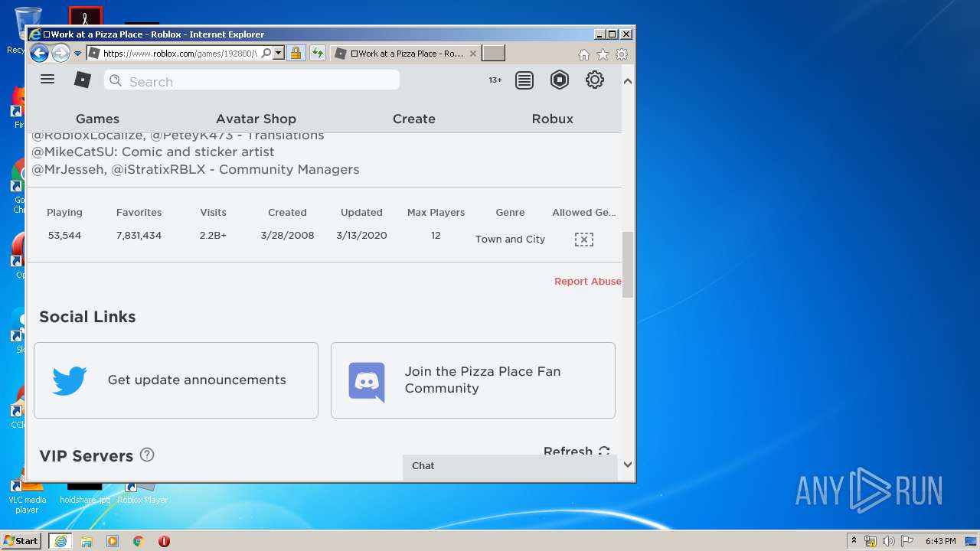Image resolution: width=980 pixels, height=551 pixels.
Task: Click the Windows Start button
Action: pyautogui.click(x=21, y=541)
